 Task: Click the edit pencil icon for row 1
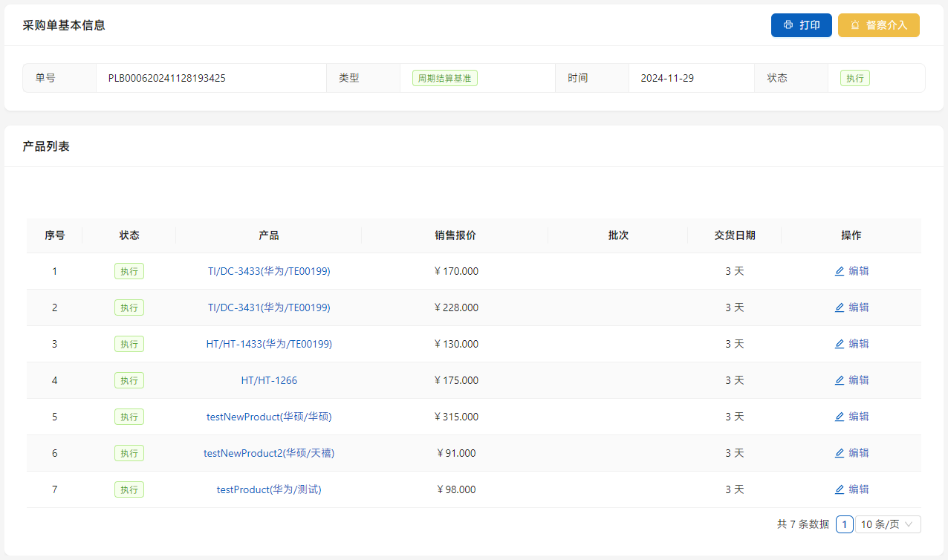tap(840, 271)
